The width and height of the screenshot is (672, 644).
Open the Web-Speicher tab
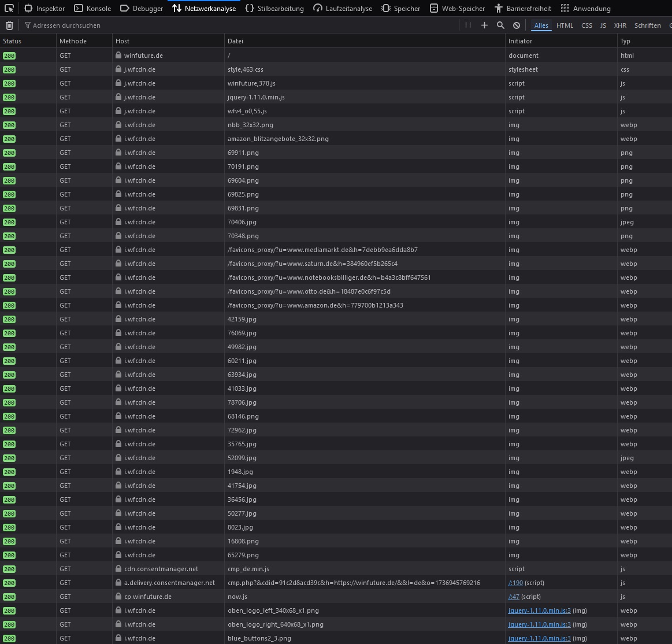click(x=457, y=8)
